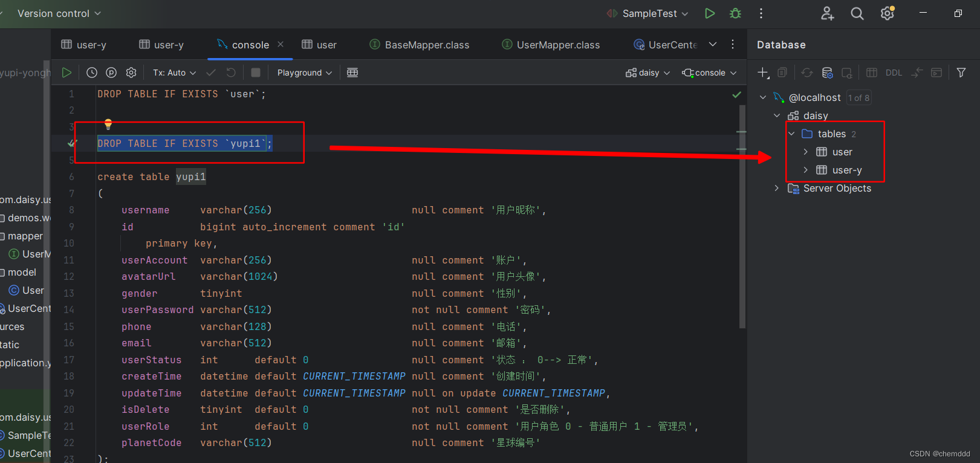Toggle the in-editor results table icon
The image size is (980, 463).
tap(352, 73)
